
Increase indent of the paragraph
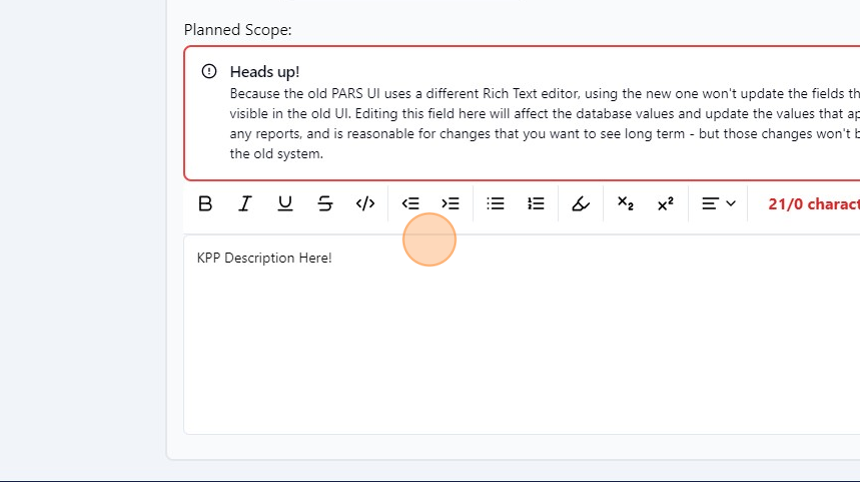point(451,204)
